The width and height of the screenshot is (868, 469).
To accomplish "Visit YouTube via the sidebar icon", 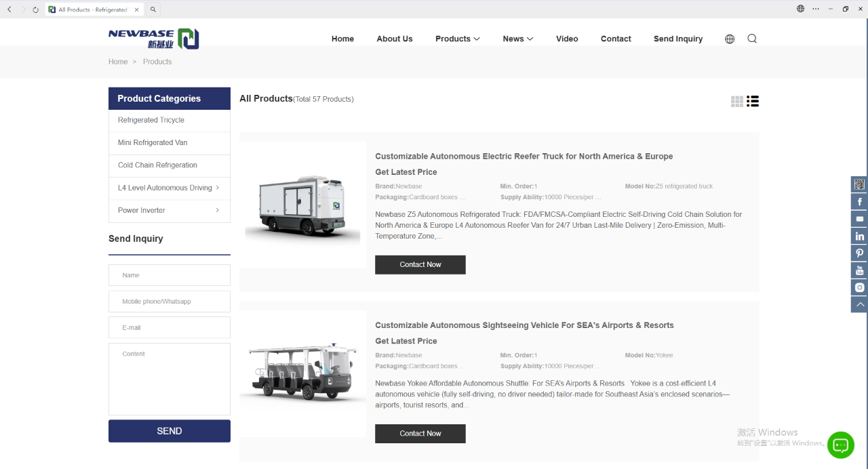I will point(859,270).
